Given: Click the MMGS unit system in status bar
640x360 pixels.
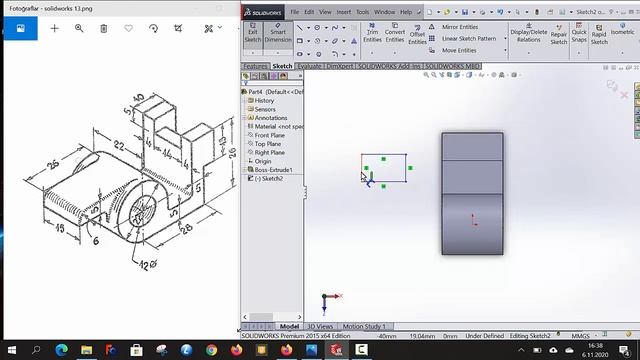Looking at the screenshot, I should tap(580, 336).
